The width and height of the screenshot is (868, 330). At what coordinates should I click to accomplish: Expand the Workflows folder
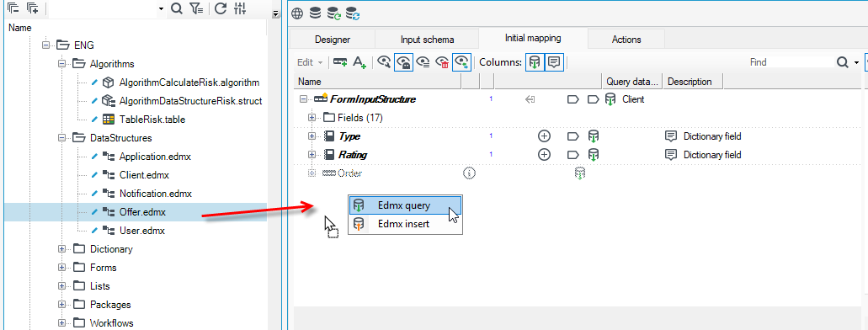[62, 322]
